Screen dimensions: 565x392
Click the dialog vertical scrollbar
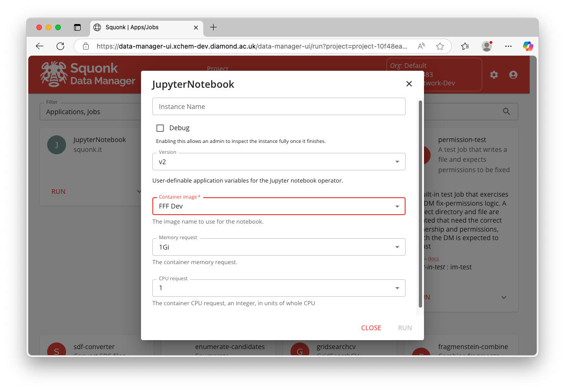point(420,204)
